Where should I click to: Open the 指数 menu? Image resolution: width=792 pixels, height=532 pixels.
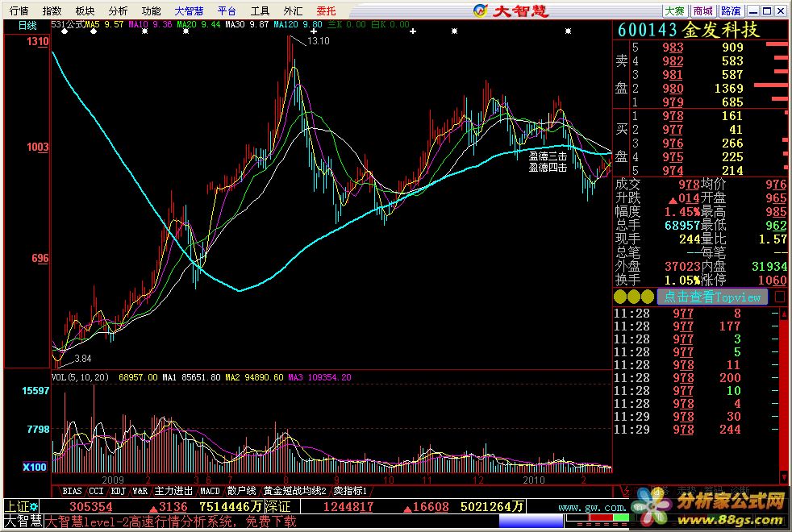[52, 10]
